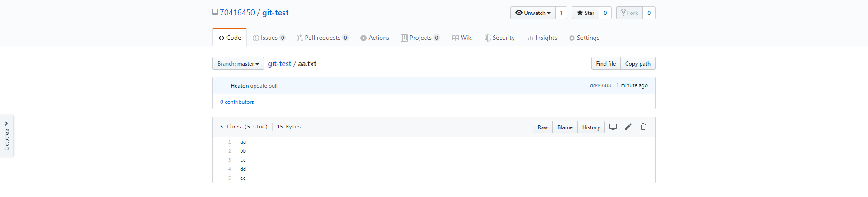Open the desktop view icon
The width and height of the screenshot is (868, 197).
(613, 127)
